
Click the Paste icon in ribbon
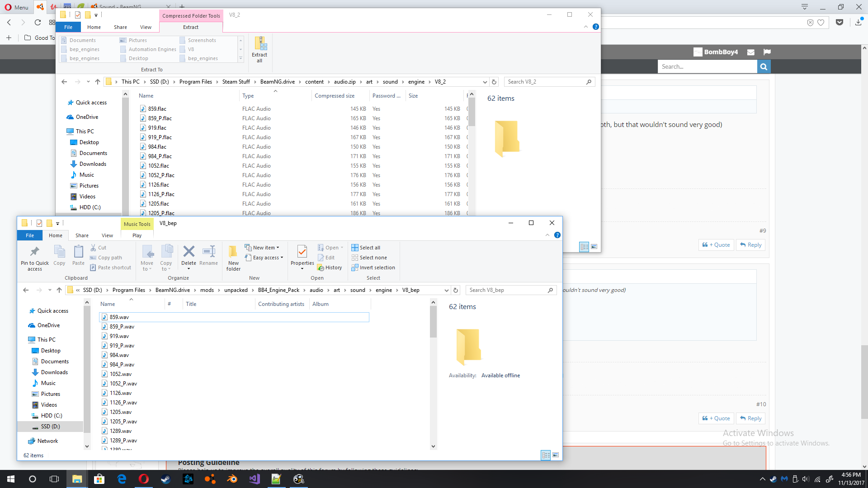click(x=78, y=255)
